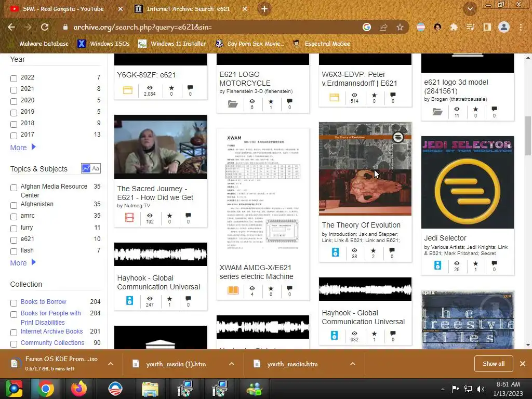This screenshot has height=399, width=532.
Task: Click audio icon on Jedi Selector card
Action: [x=437, y=265]
